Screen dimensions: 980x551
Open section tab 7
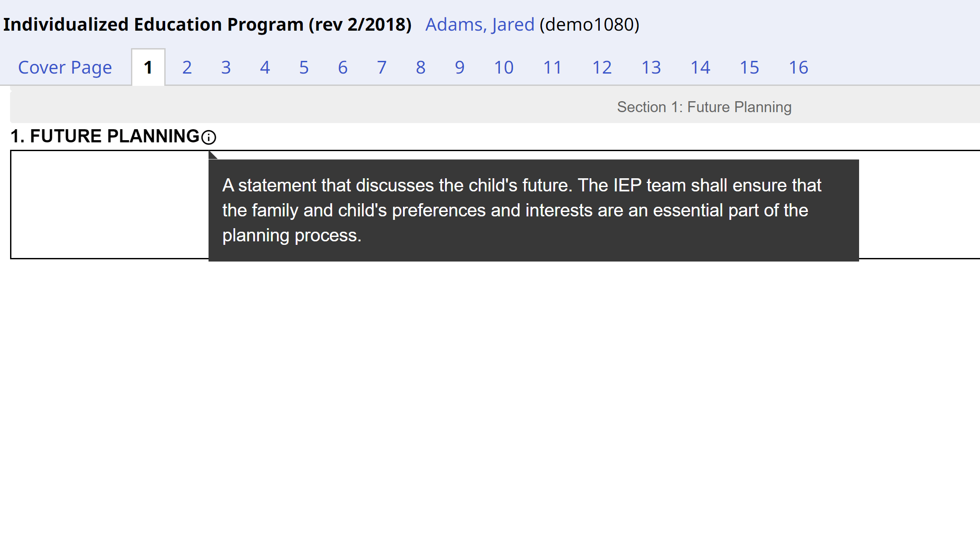(382, 67)
